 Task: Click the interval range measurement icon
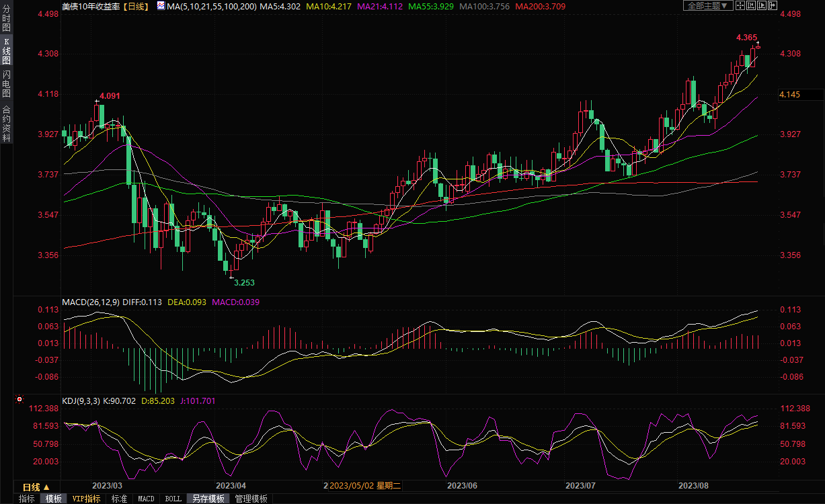click(x=751, y=6)
